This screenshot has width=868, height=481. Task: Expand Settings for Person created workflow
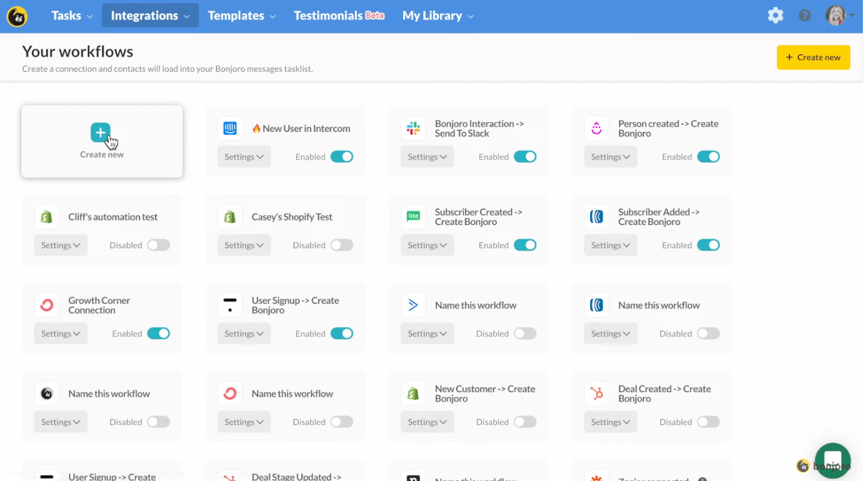pyautogui.click(x=610, y=157)
